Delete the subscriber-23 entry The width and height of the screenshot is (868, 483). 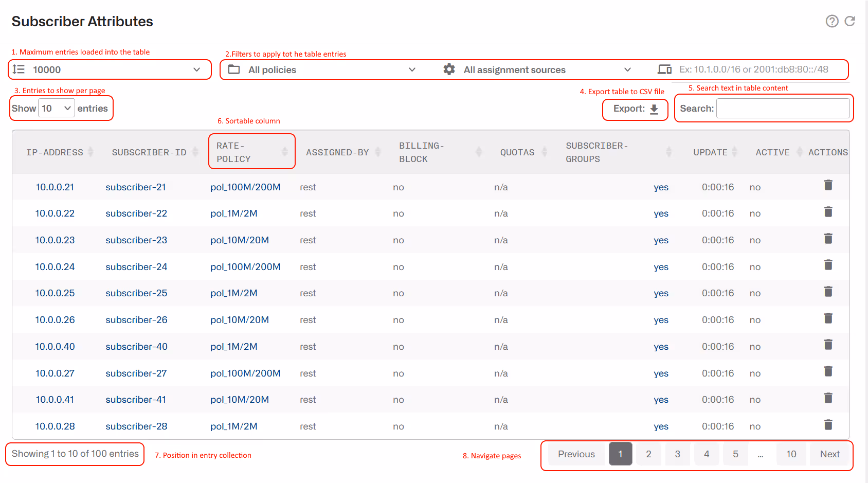pyautogui.click(x=828, y=239)
